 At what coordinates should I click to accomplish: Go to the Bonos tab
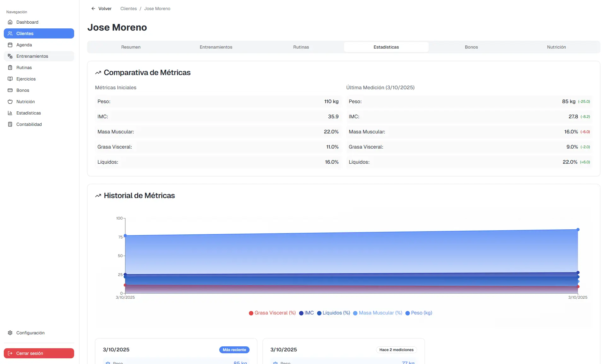coord(471,47)
